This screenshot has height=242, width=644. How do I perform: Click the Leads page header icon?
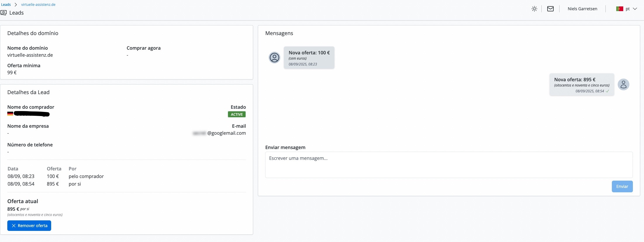pos(4,13)
